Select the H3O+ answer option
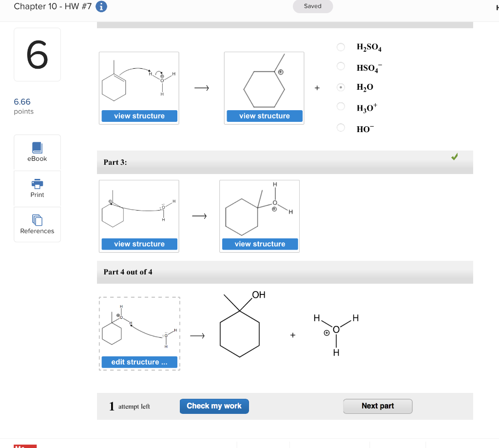Screen dimensions: 499x448 pyautogui.click(x=341, y=106)
